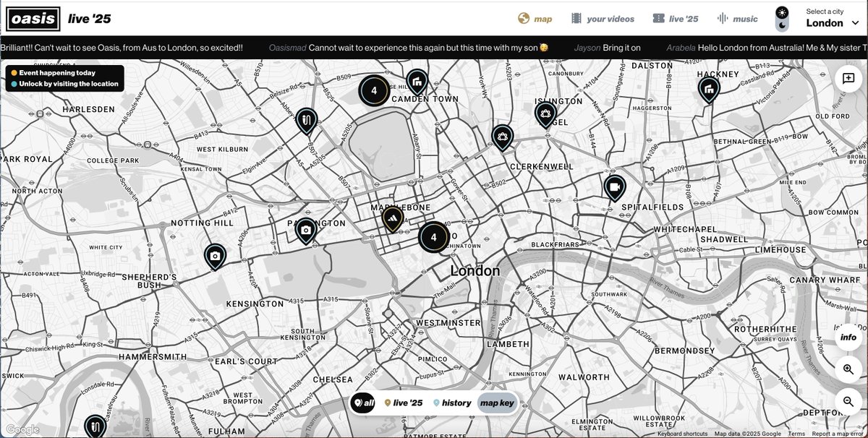The width and height of the screenshot is (868, 438).
Task: Click the large London label on the map
Action: [475, 271]
